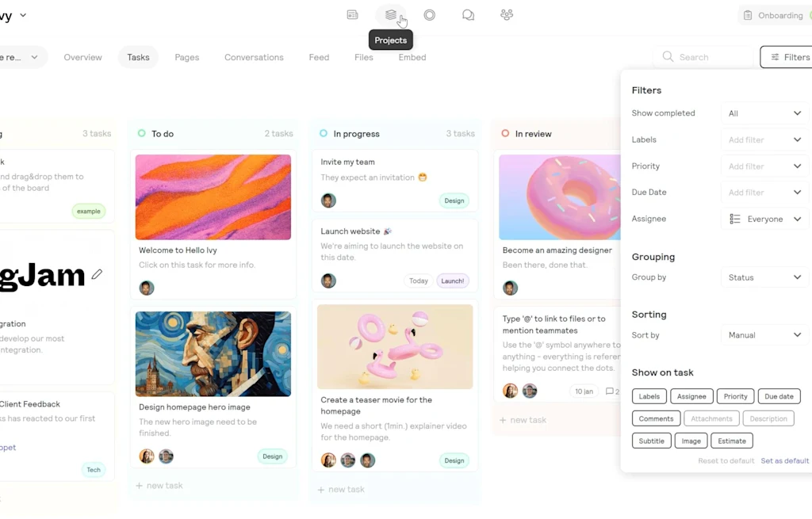The width and height of the screenshot is (812, 519).
Task: Toggle the Comments chip in Show on task
Action: [656, 418]
